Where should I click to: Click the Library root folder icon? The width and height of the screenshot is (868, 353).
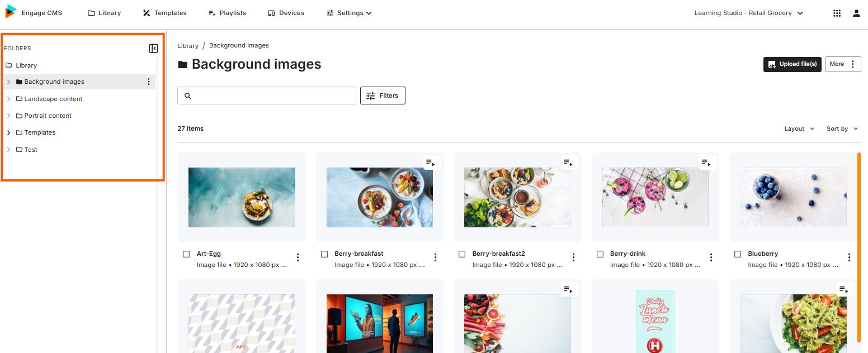(8, 65)
